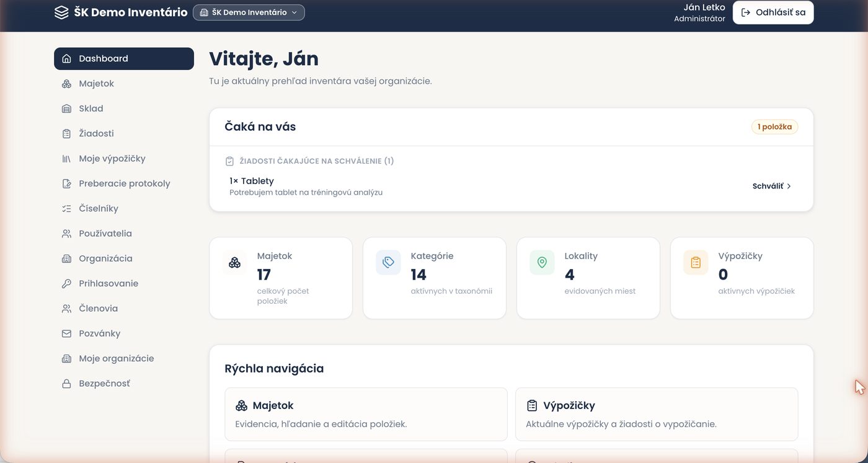Navigate to Bezpečnosť
868x463 pixels.
[124, 384]
